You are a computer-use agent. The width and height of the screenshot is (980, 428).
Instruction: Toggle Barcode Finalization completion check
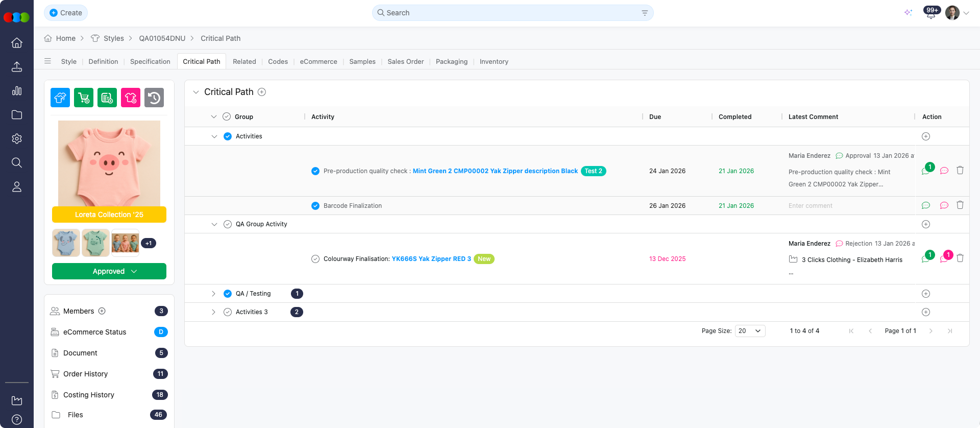coord(315,206)
